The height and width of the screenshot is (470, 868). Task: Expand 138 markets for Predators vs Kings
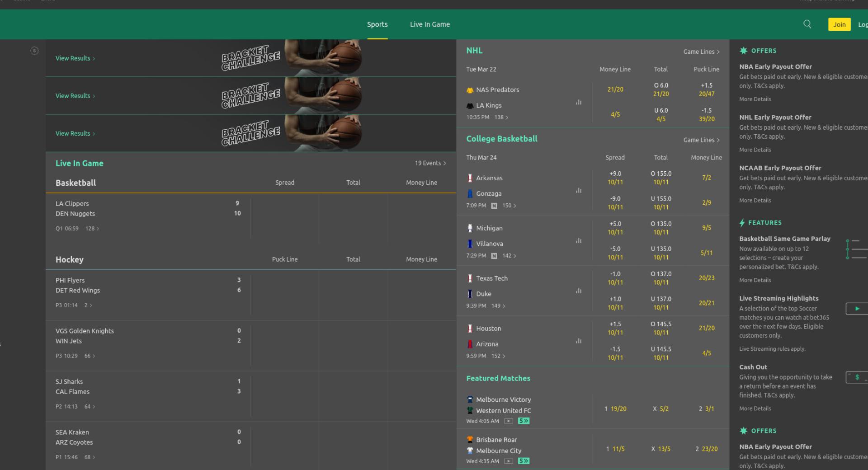501,117
